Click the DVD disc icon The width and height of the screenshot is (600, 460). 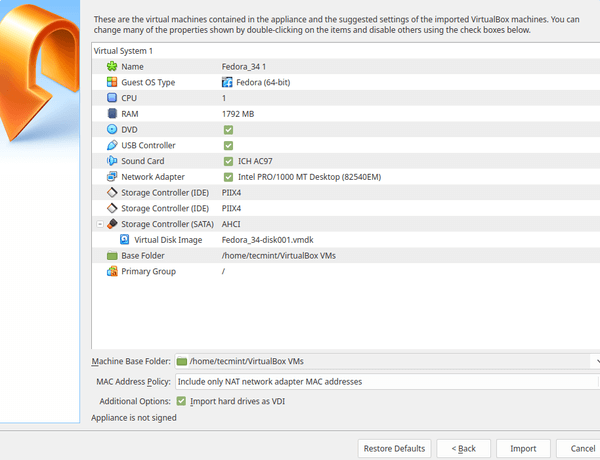pos(112,129)
